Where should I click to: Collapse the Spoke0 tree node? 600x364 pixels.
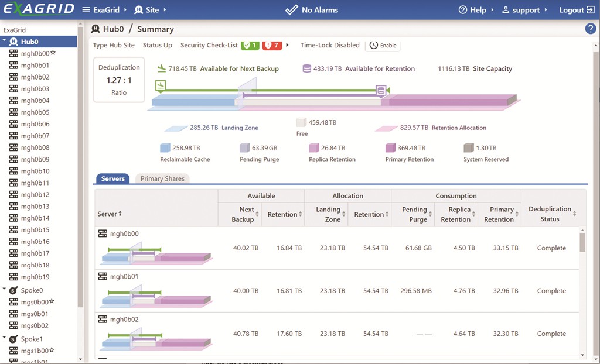[4, 289]
